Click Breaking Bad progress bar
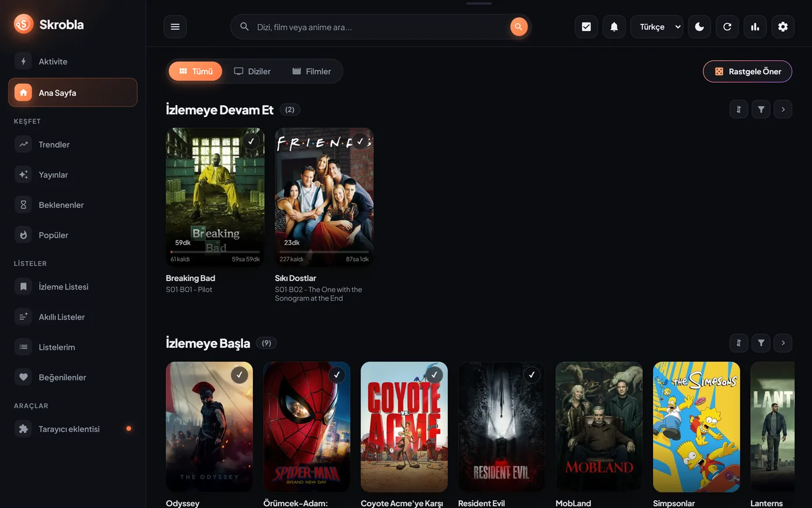Viewport: 812px width, 508px height. click(x=215, y=252)
